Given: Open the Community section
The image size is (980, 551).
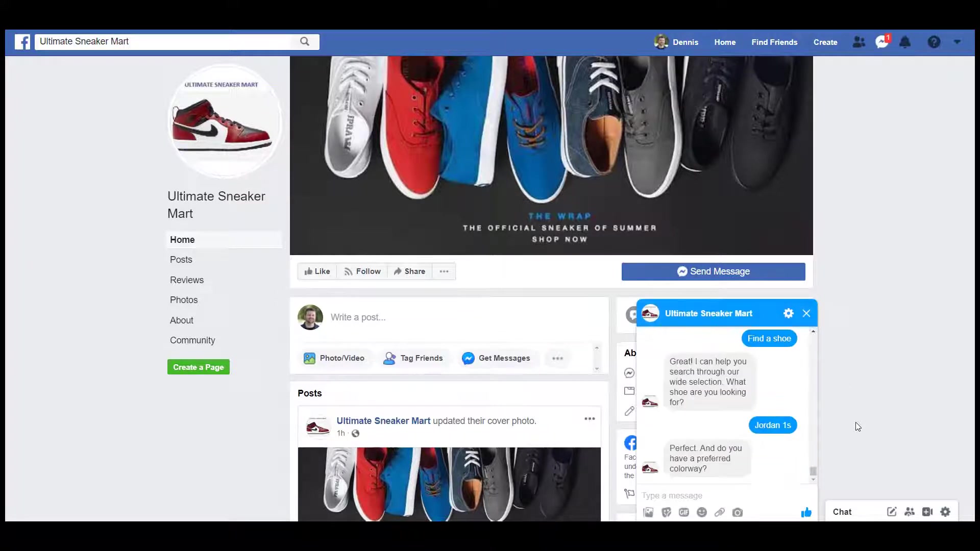Looking at the screenshot, I should [192, 340].
